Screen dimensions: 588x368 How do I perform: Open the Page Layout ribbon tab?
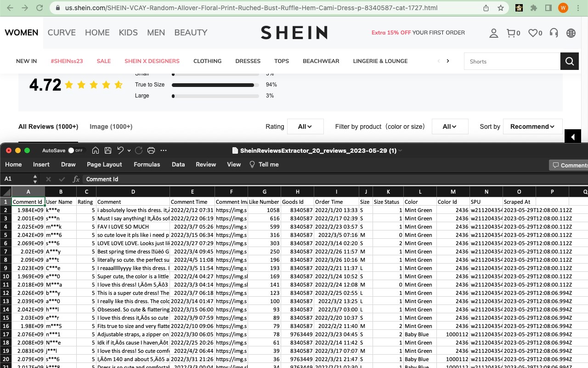(x=104, y=164)
